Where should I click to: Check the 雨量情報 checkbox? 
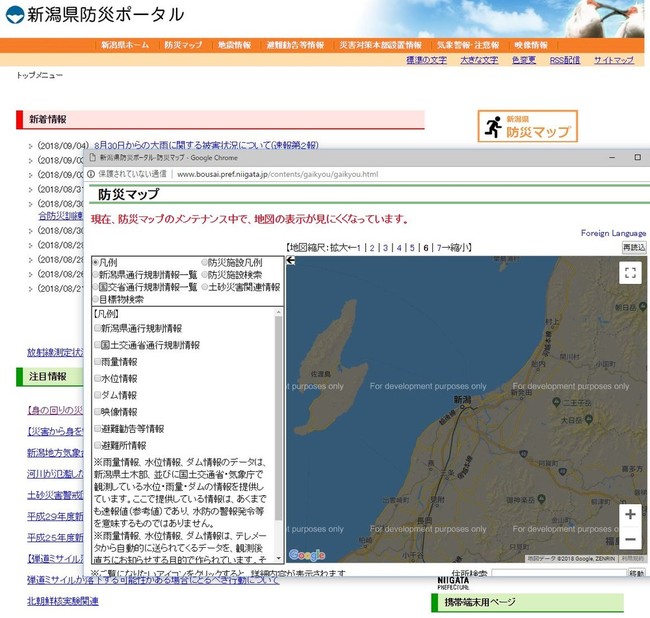pos(97,362)
